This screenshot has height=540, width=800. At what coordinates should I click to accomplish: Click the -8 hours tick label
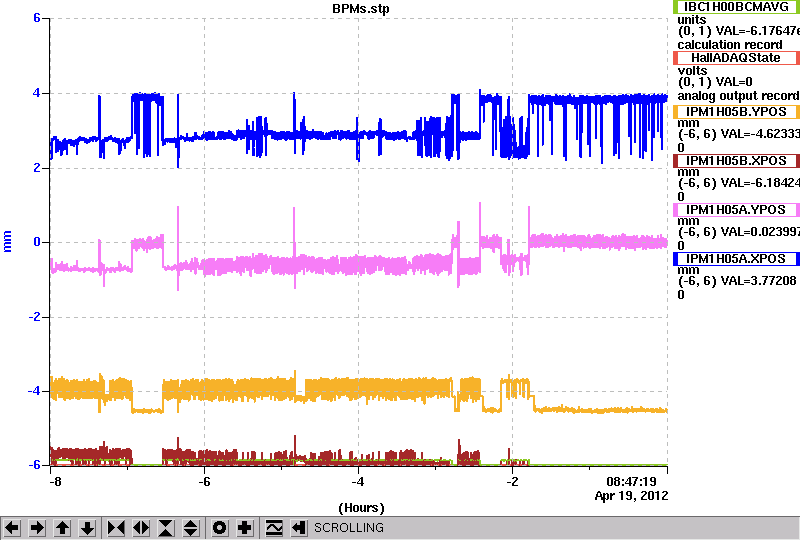55,482
